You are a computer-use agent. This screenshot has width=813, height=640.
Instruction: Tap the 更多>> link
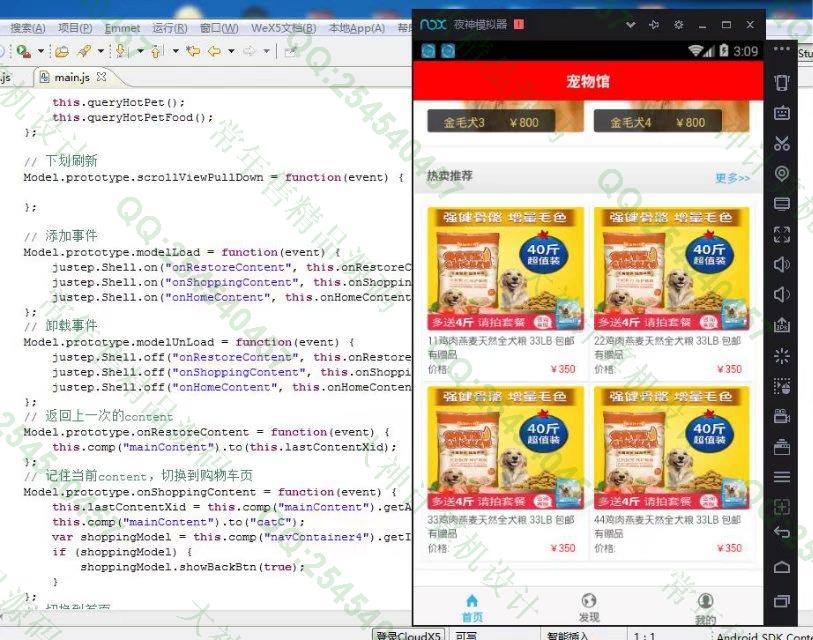tap(732, 178)
